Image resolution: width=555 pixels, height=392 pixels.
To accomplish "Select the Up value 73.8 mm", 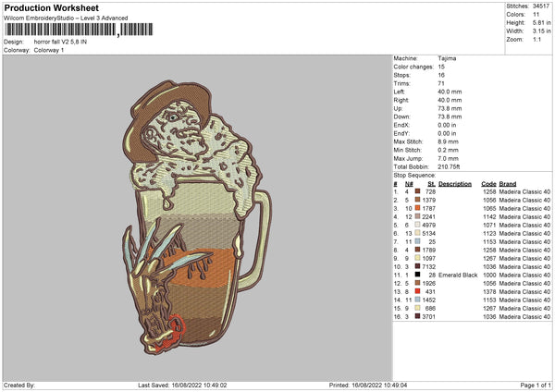I will (x=450, y=108).
